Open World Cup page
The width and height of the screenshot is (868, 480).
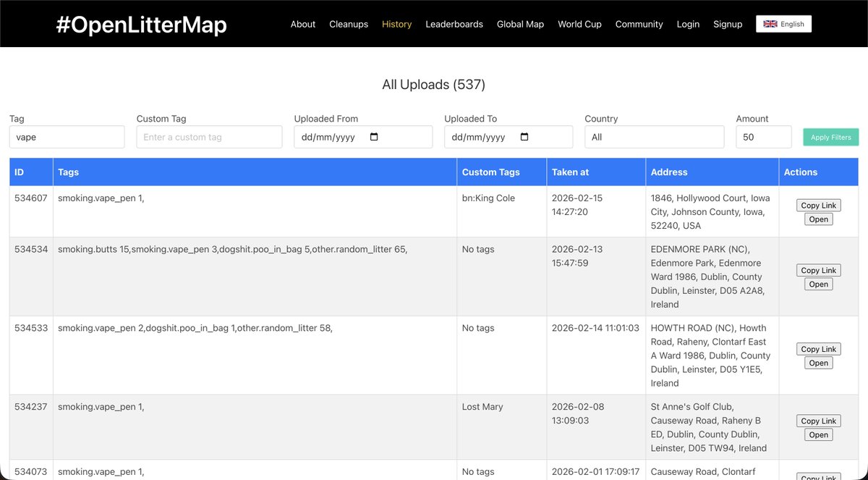(579, 24)
